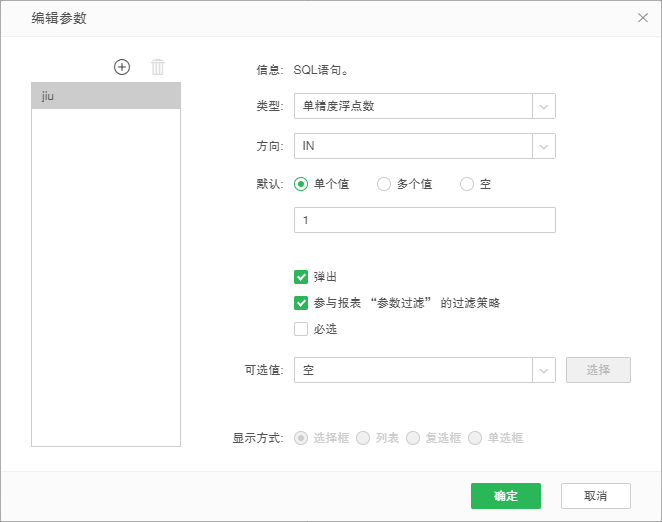Select the jiu parameter in list

click(106, 96)
